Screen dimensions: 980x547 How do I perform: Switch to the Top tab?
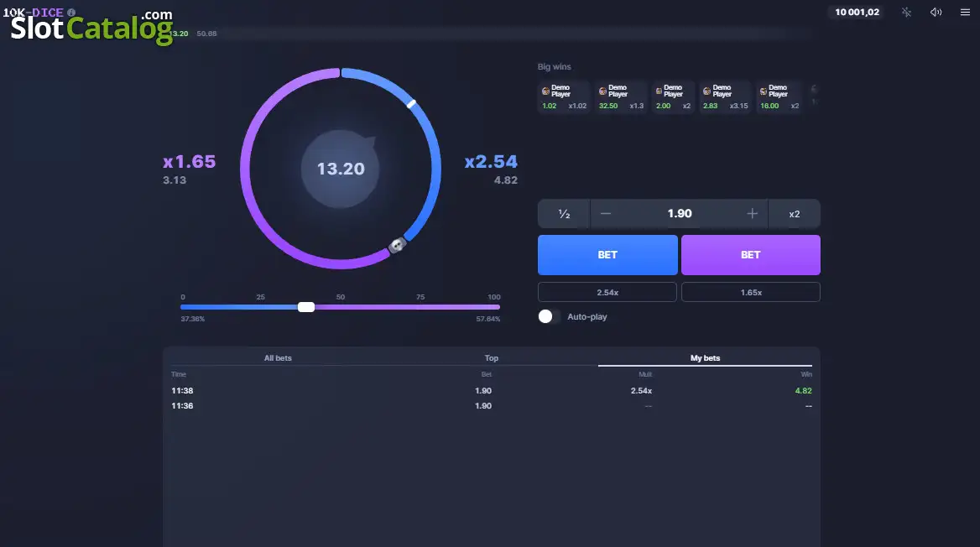pos(491,358)
